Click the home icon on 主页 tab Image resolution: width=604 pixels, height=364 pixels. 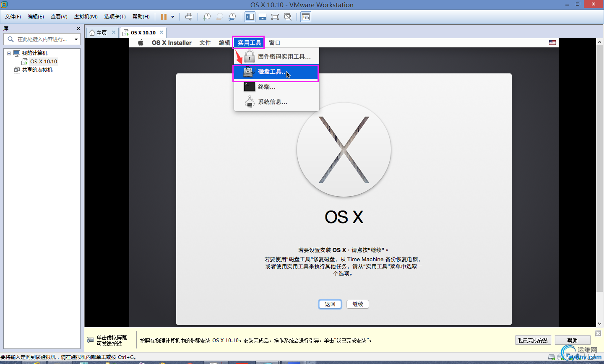92,32
